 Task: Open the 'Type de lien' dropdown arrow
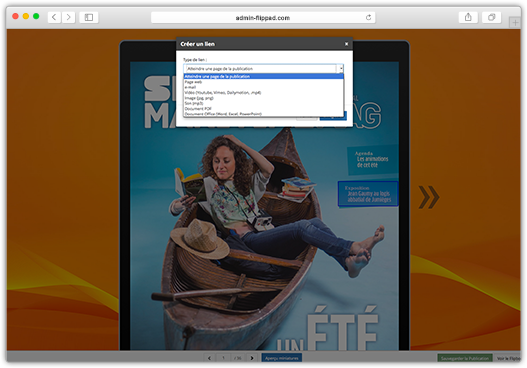coord(341,69)
